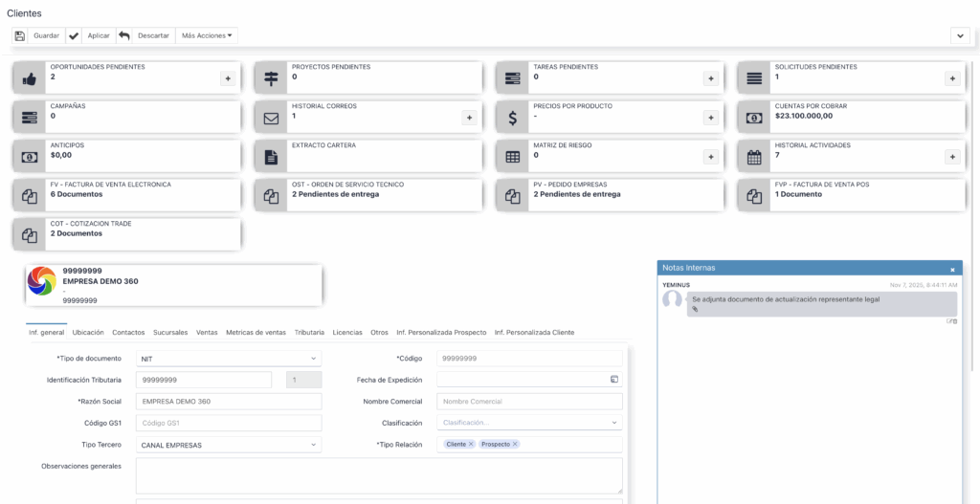Click the Precios por Producto dollar icon
Image resolution: width=980 pixels, height=504 pixels.
[x=513, y=119]
